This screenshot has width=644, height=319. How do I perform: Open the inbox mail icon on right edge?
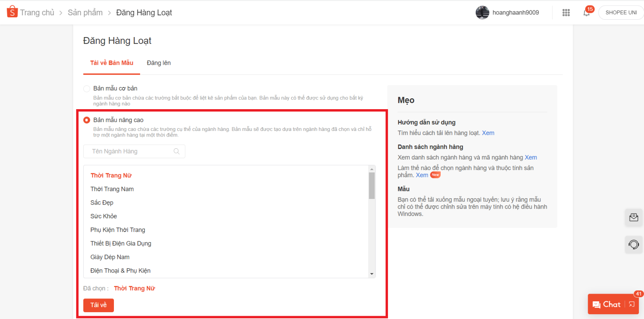634,217
